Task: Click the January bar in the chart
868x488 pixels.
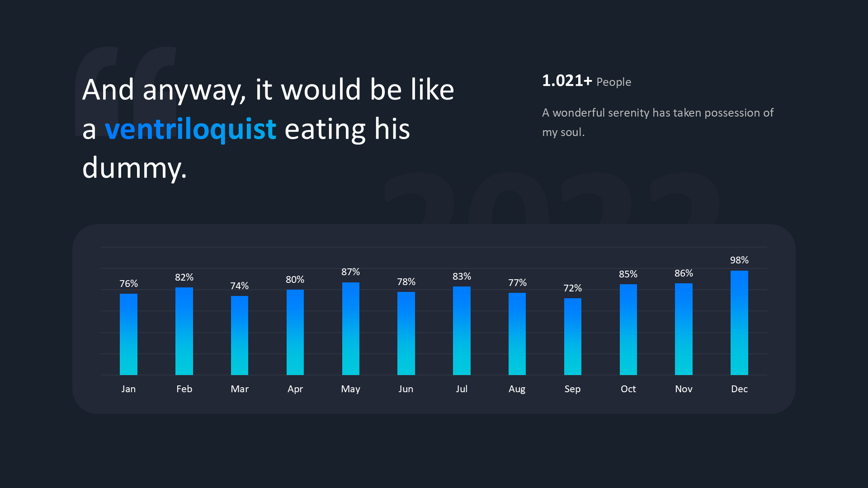Action: (128, 334)
